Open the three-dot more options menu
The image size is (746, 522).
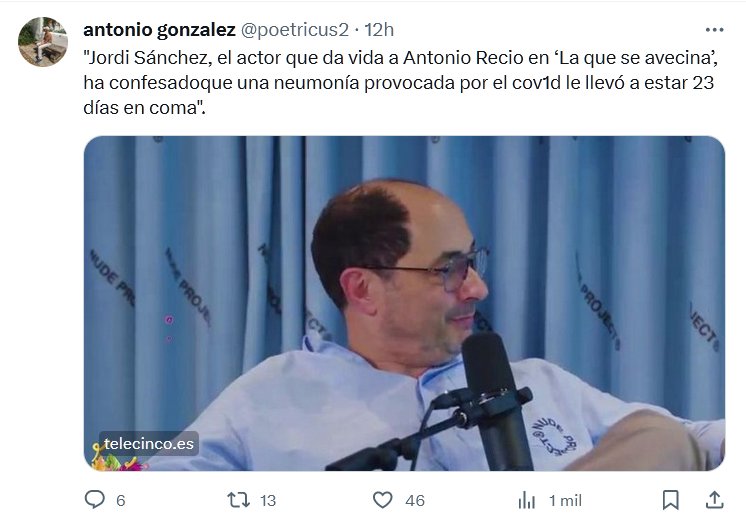pyautogui.click(x=715, y=30)
